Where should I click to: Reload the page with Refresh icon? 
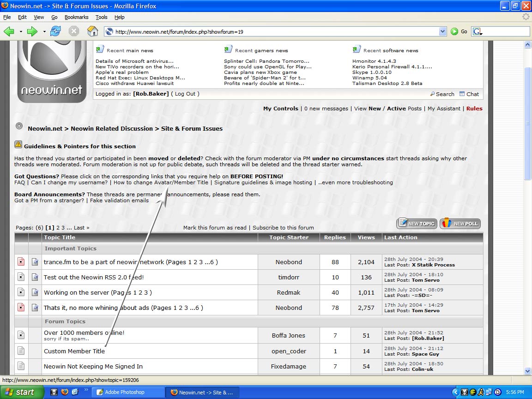(x=55, y=31)
